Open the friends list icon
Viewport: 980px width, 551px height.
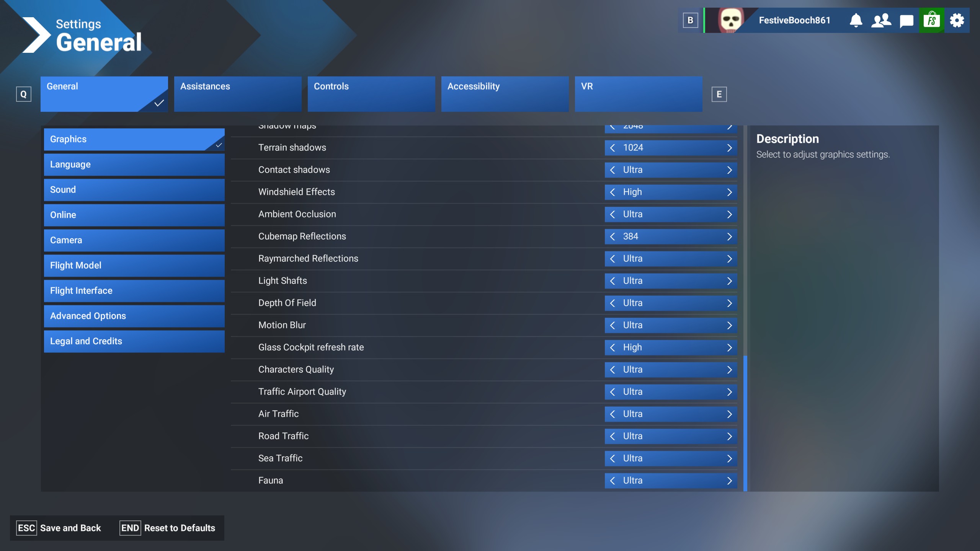pyautogui.click(x=881, y=20)
